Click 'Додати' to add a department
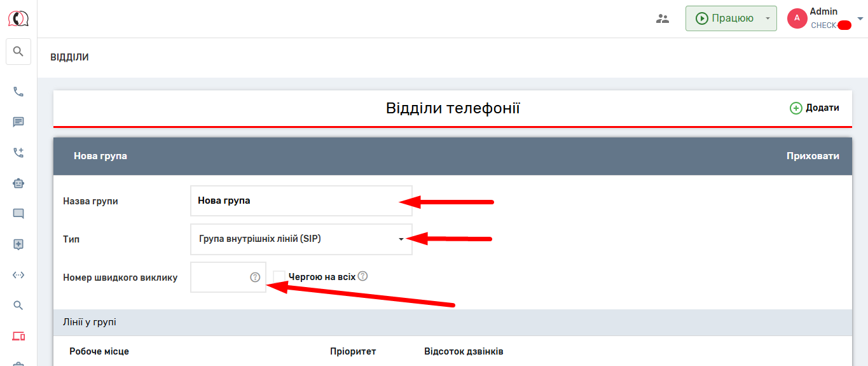Screen dimensions: 868x366 tap(815, 108)
